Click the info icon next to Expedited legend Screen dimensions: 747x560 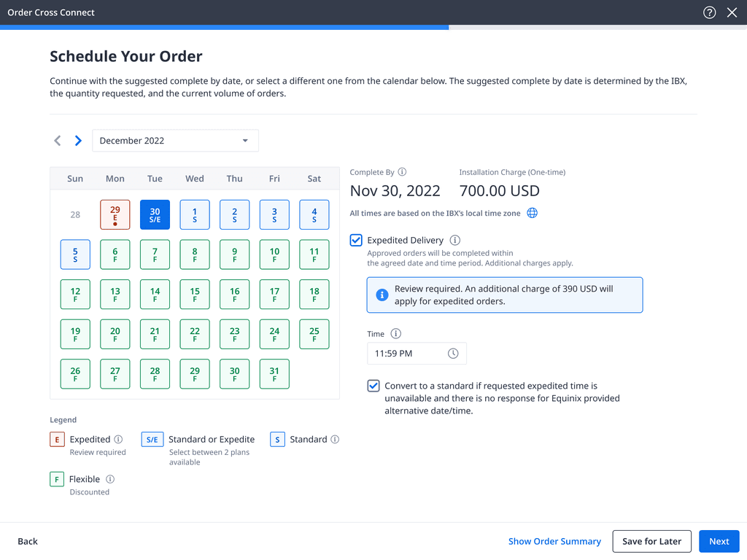[118, 439]
